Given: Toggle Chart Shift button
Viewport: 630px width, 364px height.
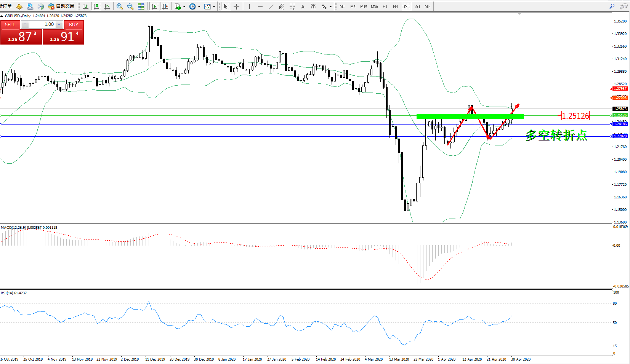Looking at the screenshot, I should (165, 6).
